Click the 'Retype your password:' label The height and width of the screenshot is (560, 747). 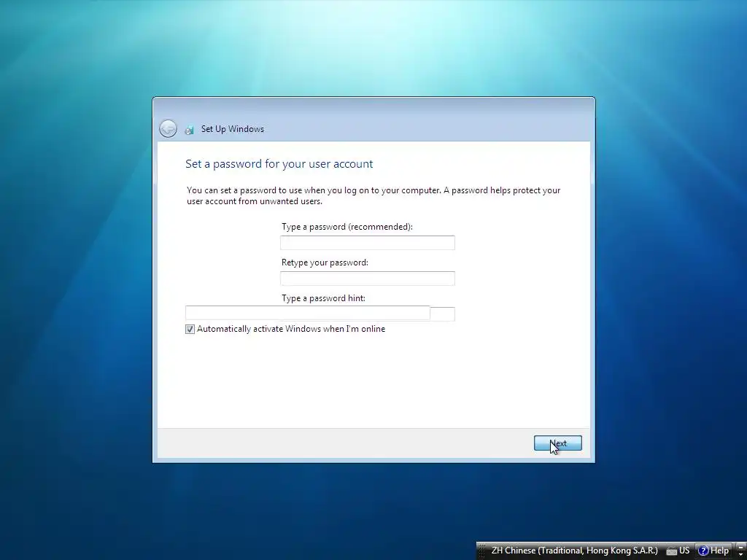tap(325, 262)
